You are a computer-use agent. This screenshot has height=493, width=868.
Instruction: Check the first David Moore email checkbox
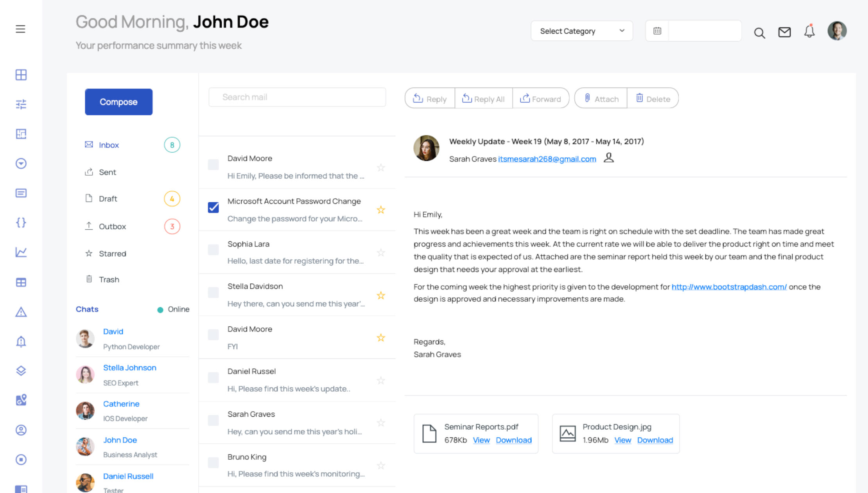(213, 165)
